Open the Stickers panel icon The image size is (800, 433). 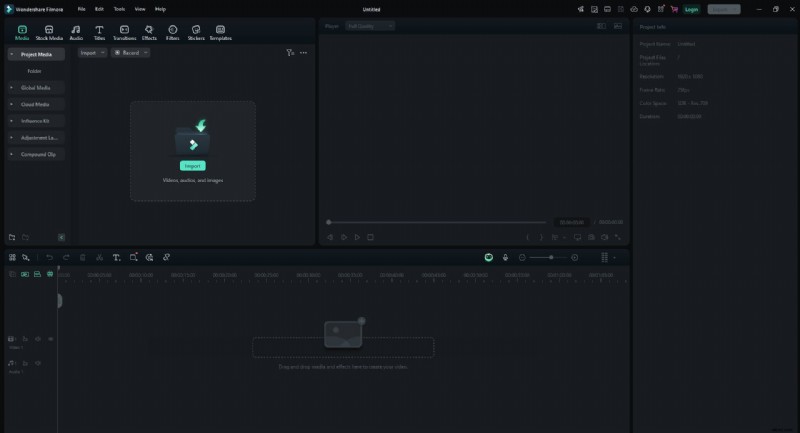tap(196, 32)
